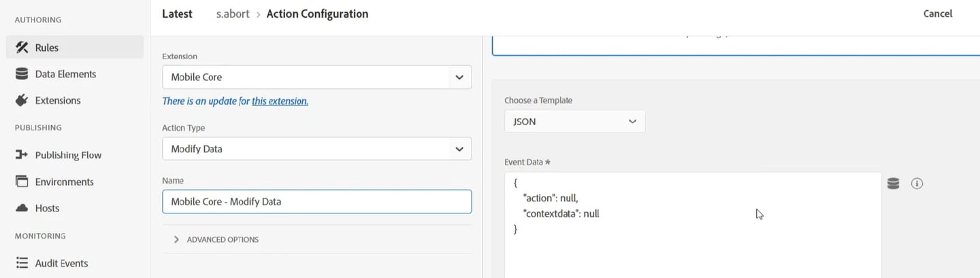The width and height of the screenshot is (980, 278).
Task: Click the Environments window icon
Action: (22, 181)
